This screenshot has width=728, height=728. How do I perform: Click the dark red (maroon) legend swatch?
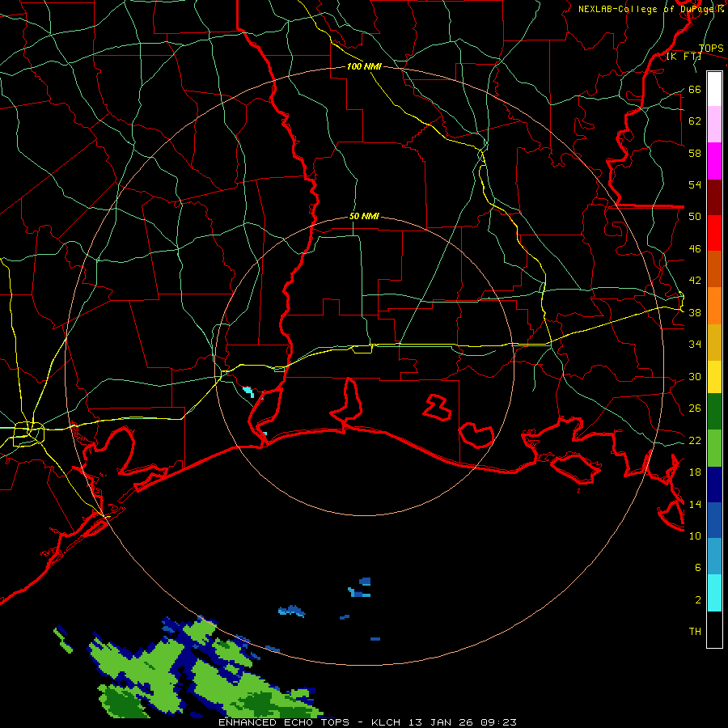[x=714, y=197]
